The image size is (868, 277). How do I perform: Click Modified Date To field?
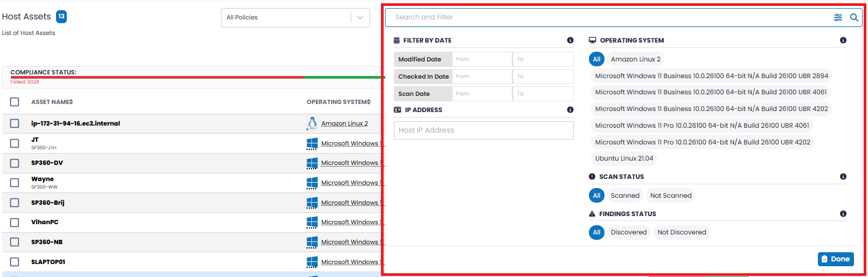543,59
